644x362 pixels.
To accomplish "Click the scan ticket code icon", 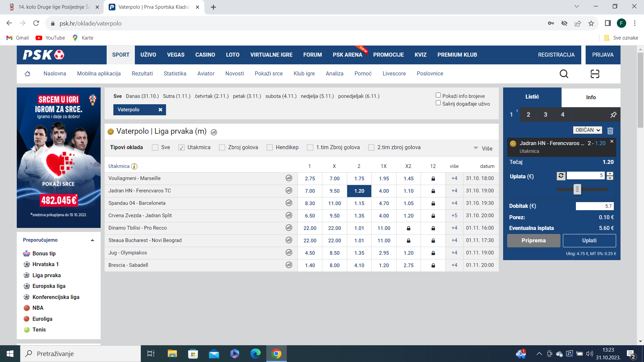I will click(x=595, y=74).
